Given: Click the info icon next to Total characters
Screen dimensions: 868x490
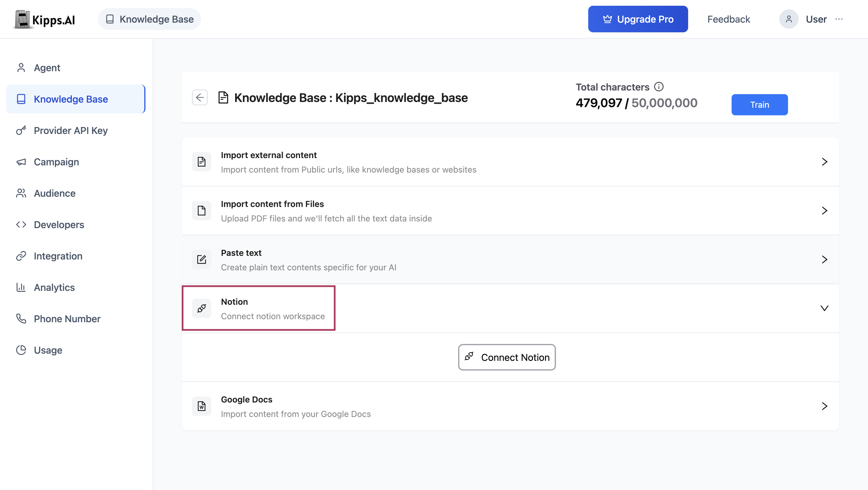Looking at the screenshot, I should coord(659,87).
